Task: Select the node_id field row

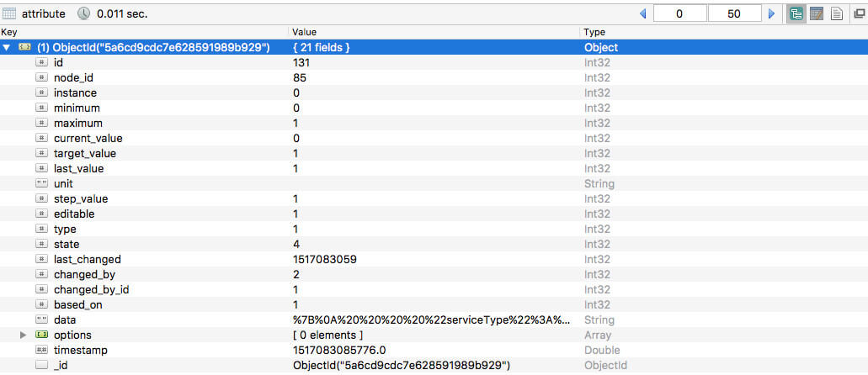Action: click(434, 78)
